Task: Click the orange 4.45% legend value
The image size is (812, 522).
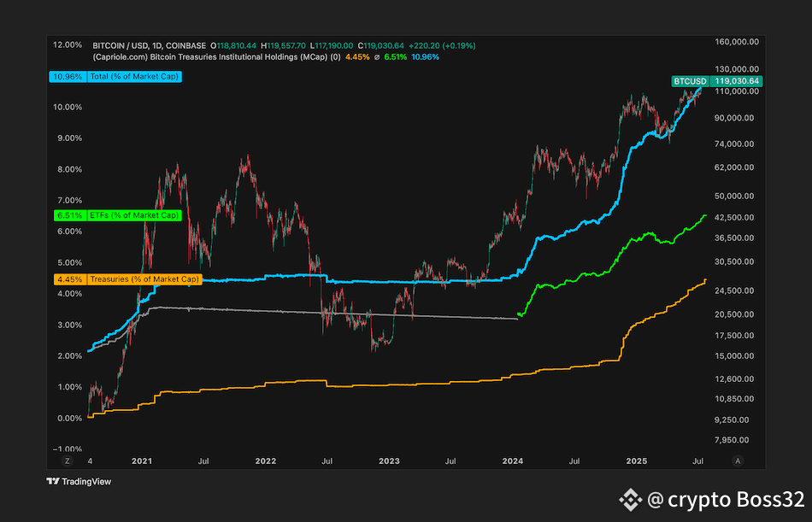Action: pos(357,57)
